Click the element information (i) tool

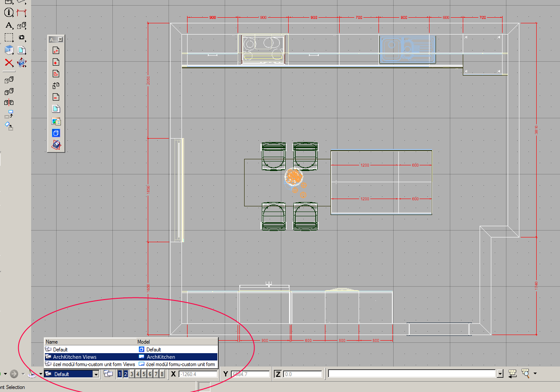click(9, 13)
